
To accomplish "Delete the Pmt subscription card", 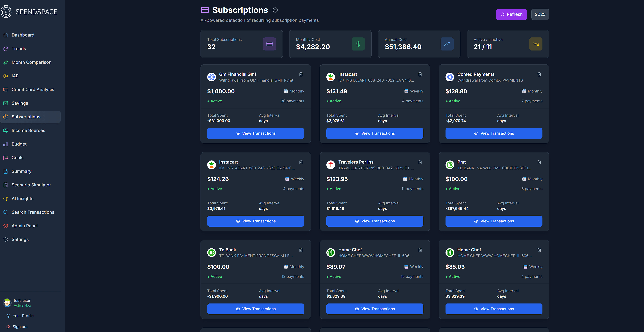I will click(x=539, y=162).
